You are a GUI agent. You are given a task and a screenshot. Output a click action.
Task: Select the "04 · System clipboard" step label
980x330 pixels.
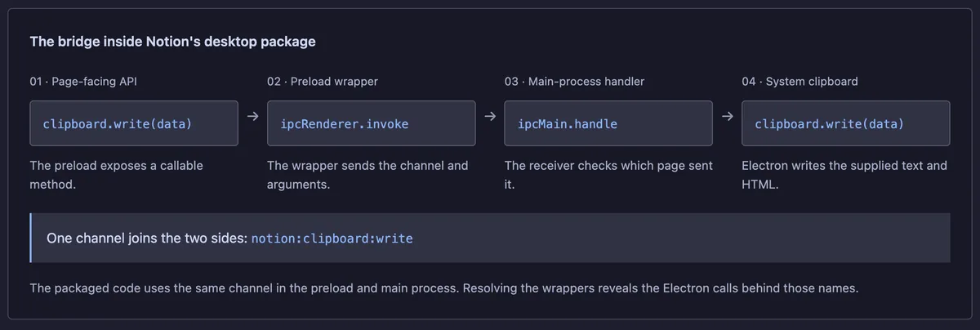[800, 82]
